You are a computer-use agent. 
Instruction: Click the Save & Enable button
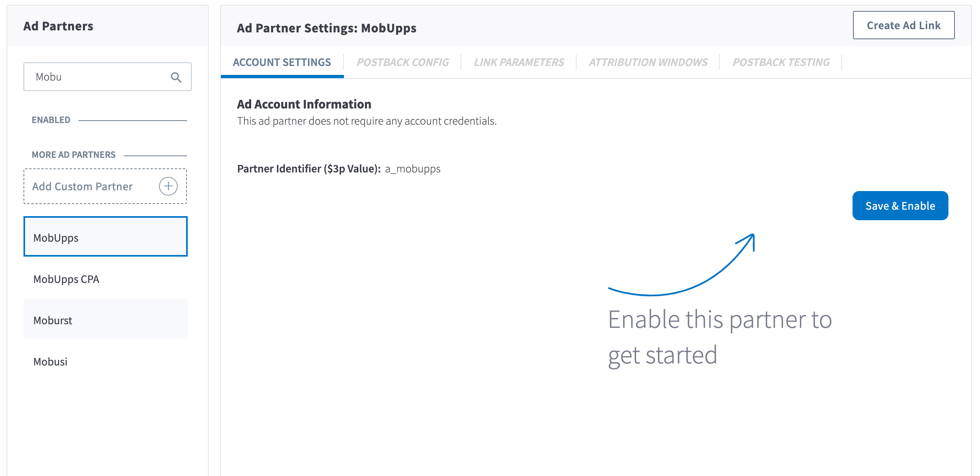coord(900,206)
